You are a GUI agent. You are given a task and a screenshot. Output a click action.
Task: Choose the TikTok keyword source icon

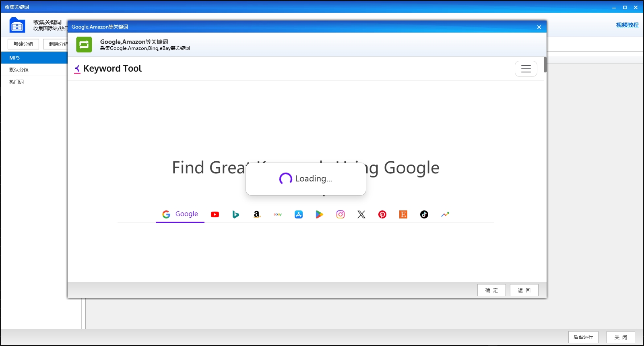(424, 214)
